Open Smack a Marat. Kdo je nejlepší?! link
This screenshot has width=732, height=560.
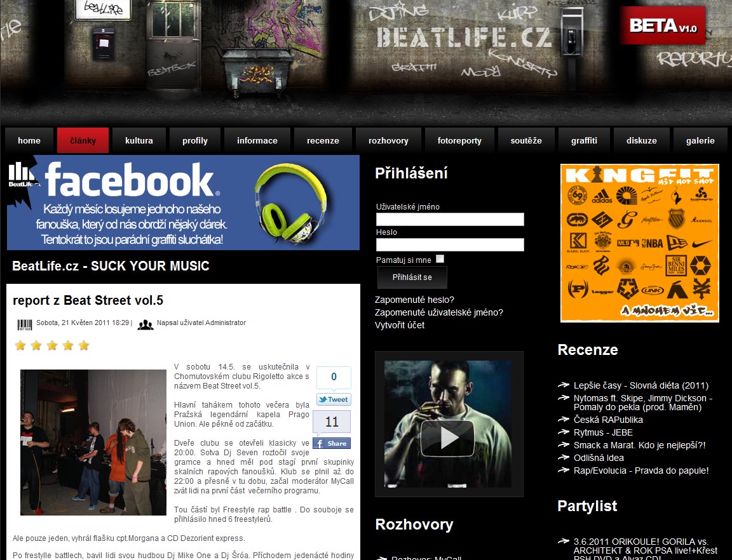[640, 445]
